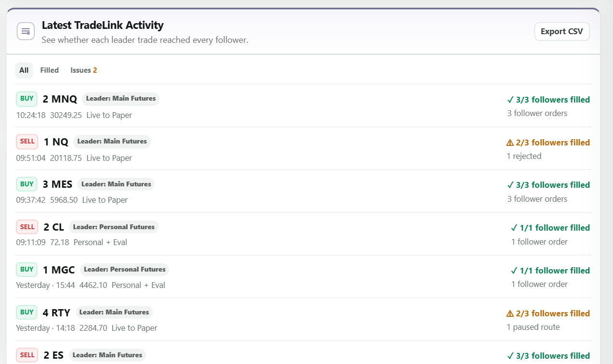Open the activity filter settings icon
Image resolution: width=613 pixels, height=364 pixels.
point(26,31)
